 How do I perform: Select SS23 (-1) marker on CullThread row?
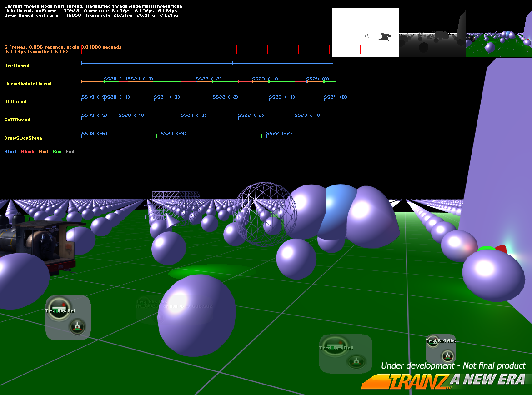click(307, 115)
